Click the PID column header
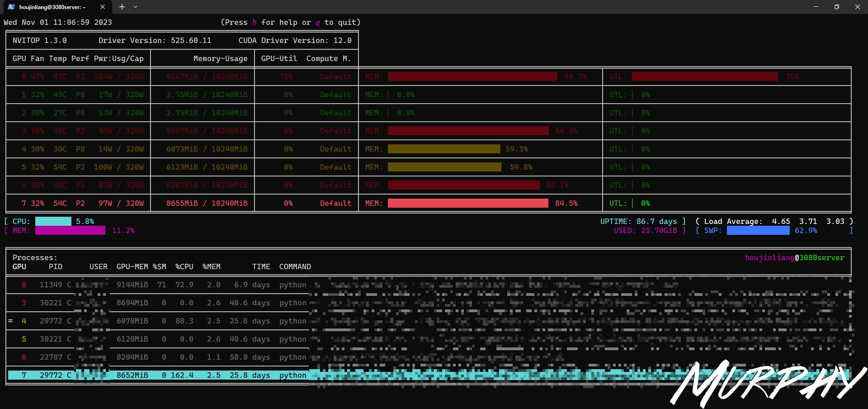This screenshot has width=868, height=409. [56, 266]
